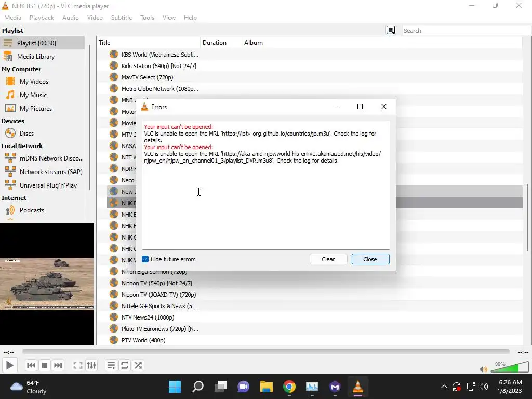Click Clear in Errors dialog
Viewport: 532px width, 399px height.
pos(328,259)
